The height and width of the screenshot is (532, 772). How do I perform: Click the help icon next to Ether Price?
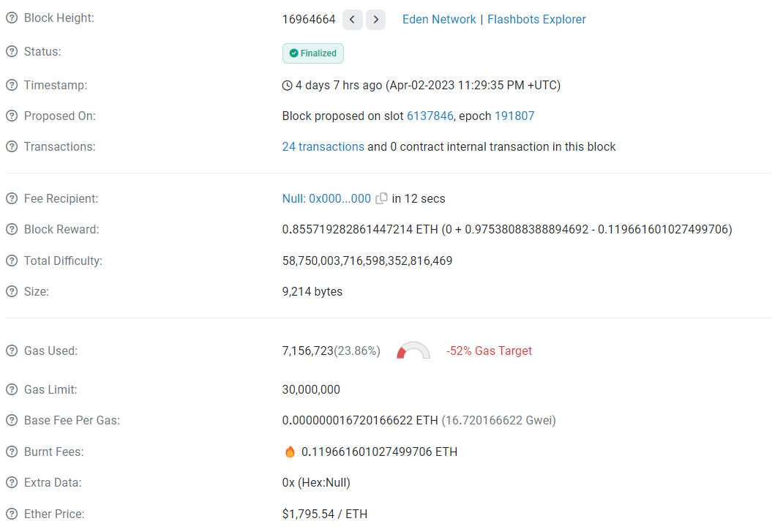coord(10,514)
